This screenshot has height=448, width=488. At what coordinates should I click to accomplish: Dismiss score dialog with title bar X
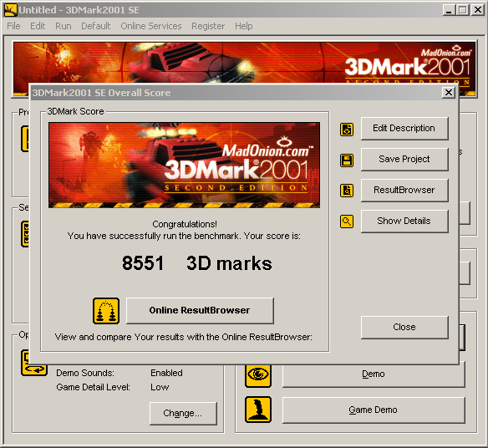point(449,93)
